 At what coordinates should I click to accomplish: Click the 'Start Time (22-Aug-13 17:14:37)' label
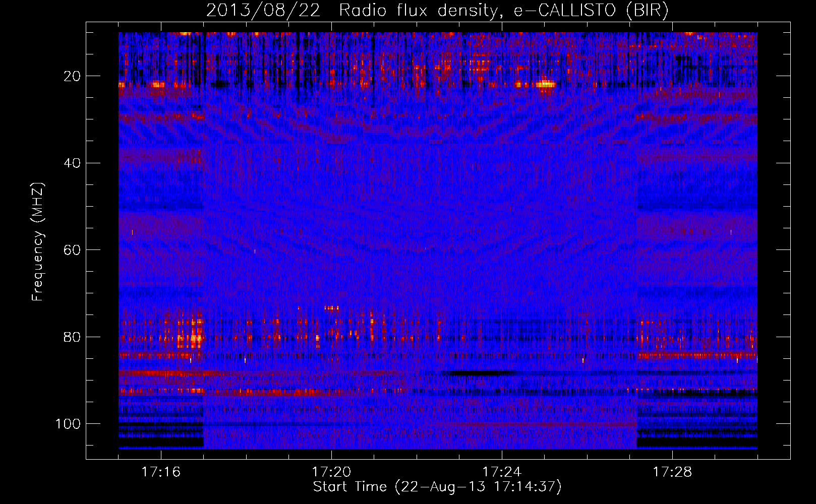[x=437, y=487]
